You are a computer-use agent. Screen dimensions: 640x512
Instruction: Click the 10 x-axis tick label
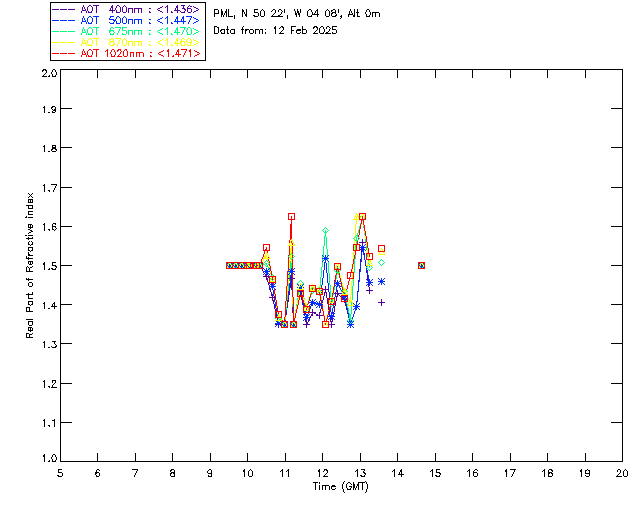click(247, 473)
